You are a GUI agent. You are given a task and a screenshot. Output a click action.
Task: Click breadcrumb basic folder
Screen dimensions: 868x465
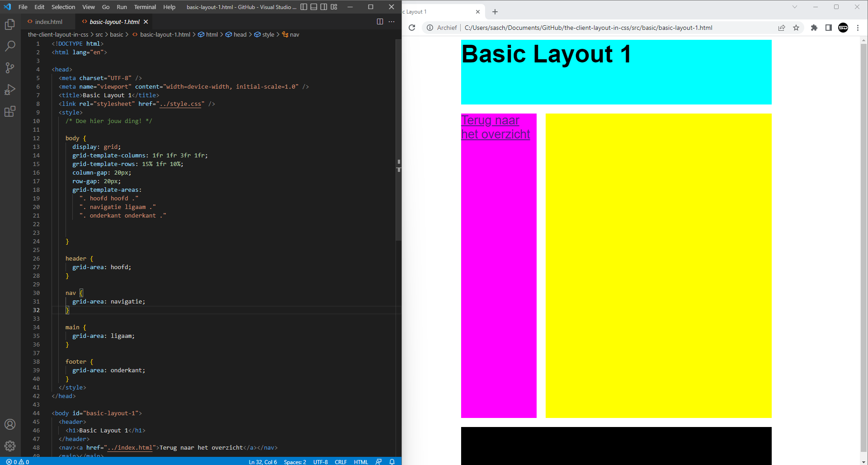(117, 34)
